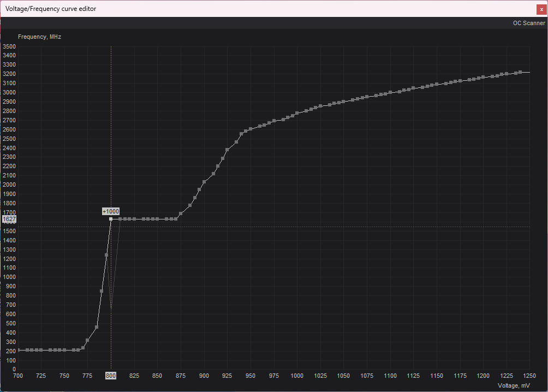Viewport: 548px width, 392px height.
Task: Select the highlighted curve point at 800 mV
Action: (111, 219)
